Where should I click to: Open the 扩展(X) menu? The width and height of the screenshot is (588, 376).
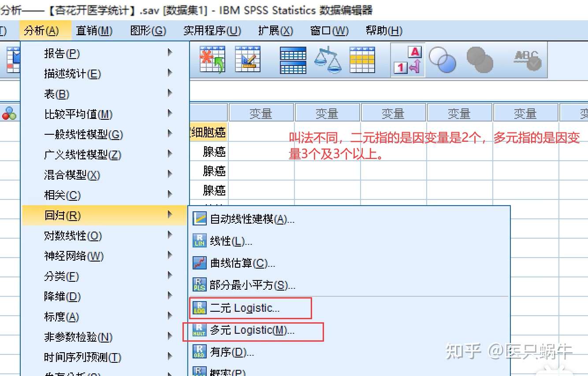(x=275, y=30)
